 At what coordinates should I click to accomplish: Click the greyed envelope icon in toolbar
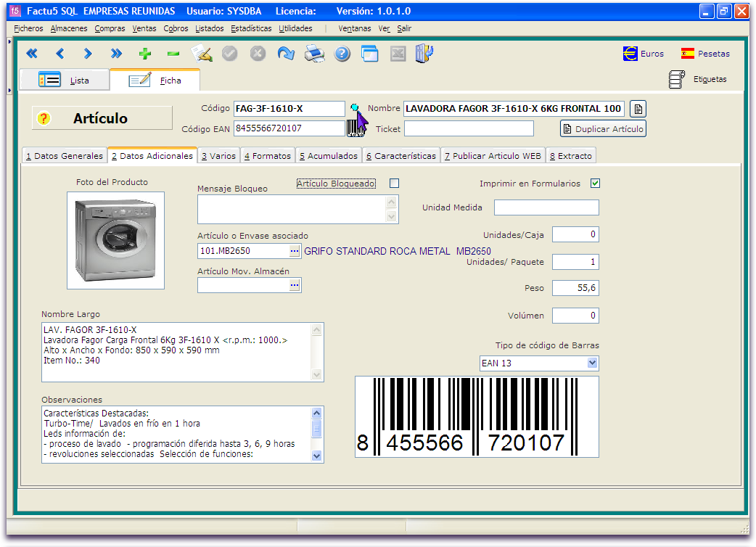[398, 54]
